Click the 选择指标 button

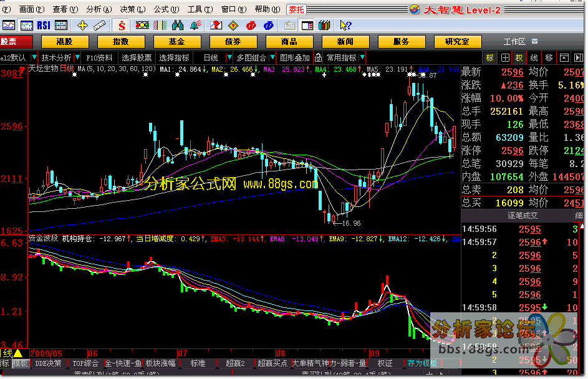click(x=174, y=58)
